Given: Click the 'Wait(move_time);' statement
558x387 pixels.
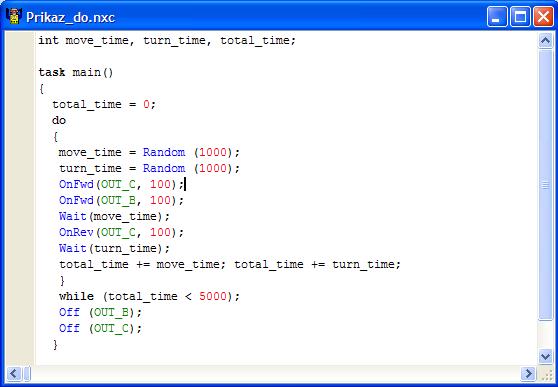Looking at the screenshot, I should click(115, 216).
